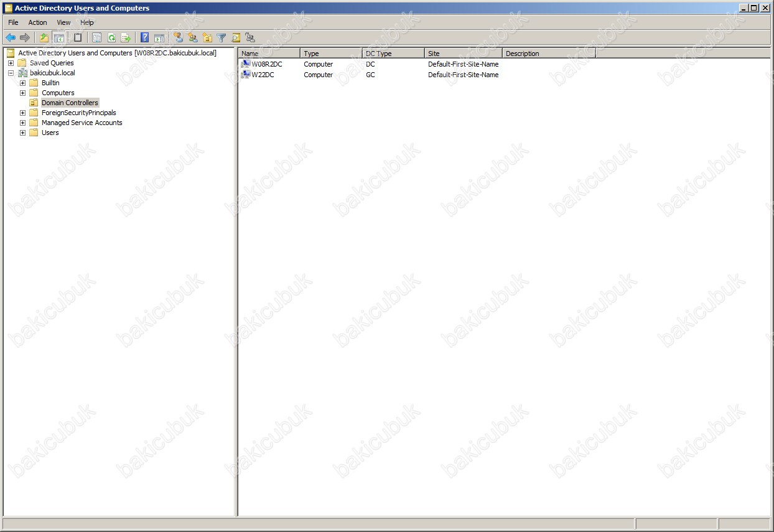774x532 pixels.
Task: Refresh the view with the green arrow icon
Action: coord(111,38)
